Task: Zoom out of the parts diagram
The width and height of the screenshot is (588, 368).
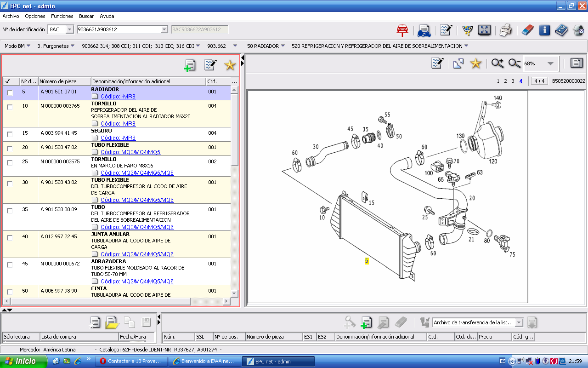Action: [x=514, y=63]
